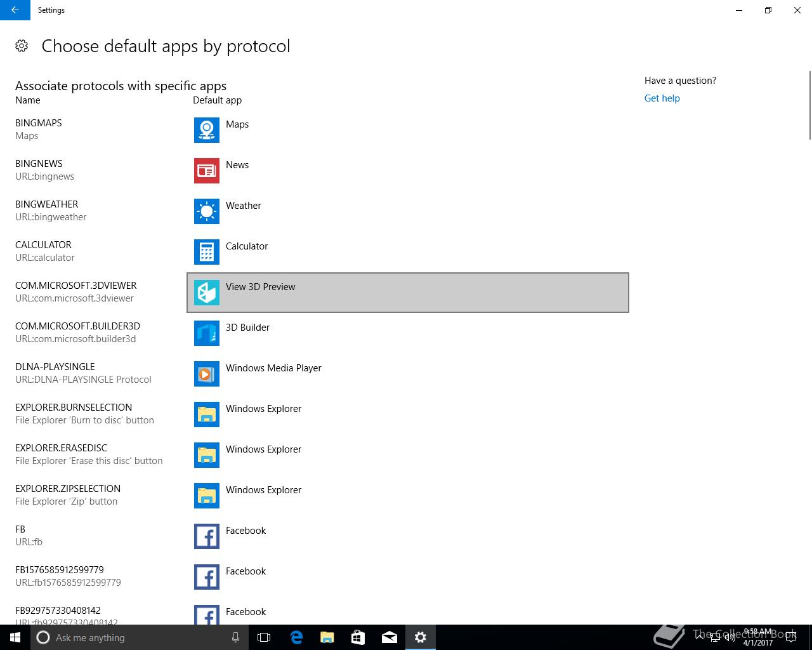This screenshot has width=812, height=650.
Task: Change default app labeled Calculator
Action: [247, 246]
